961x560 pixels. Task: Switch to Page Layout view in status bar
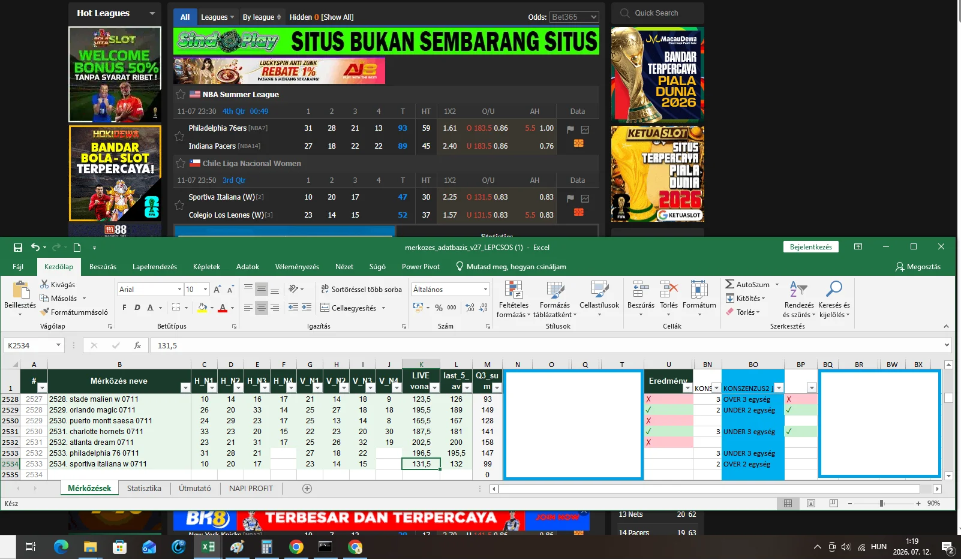click(810, 504)
